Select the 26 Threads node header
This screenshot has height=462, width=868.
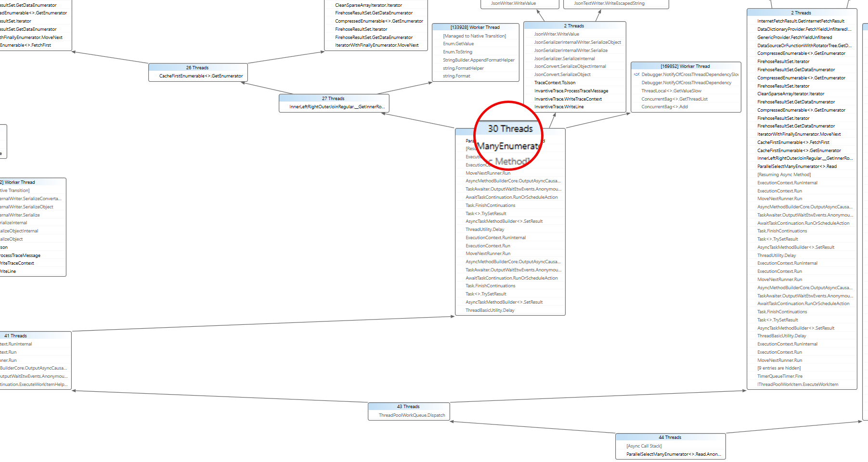point(197,68)
